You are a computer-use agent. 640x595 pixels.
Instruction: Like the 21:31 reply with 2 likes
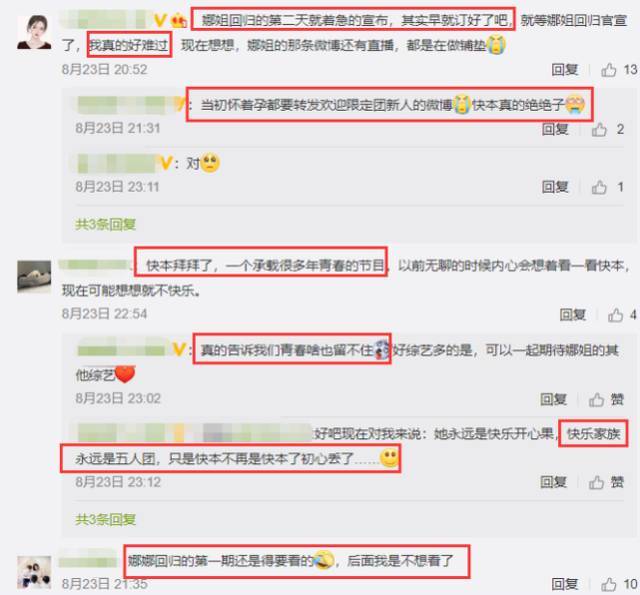pos(599,130)
